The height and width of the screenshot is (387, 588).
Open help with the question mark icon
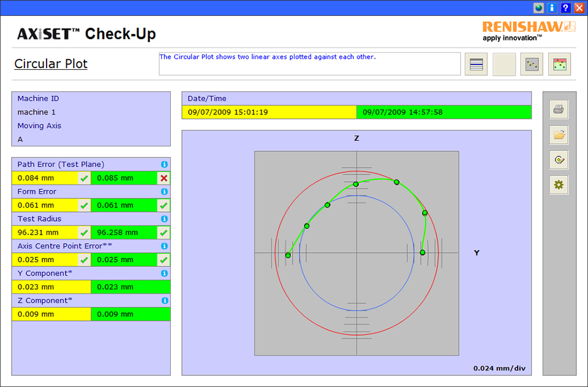(x=566, y=8)
